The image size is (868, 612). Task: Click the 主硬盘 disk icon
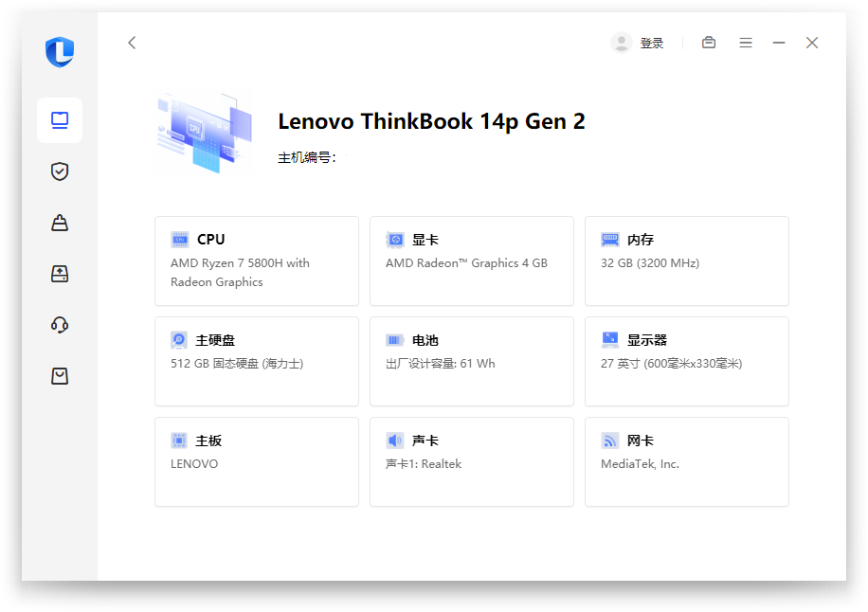pyautogui.click(x=179, y=340)
